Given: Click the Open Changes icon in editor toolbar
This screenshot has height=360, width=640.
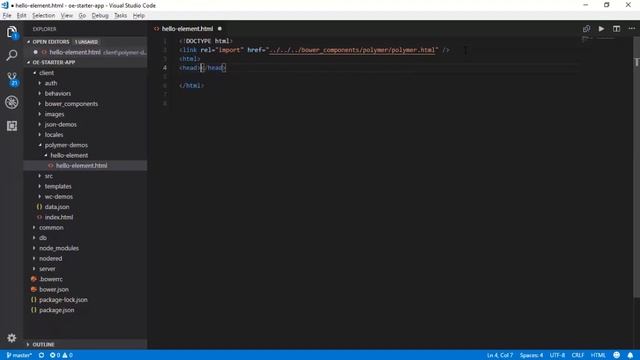Looking at the screenshot, I should [587, 29].
